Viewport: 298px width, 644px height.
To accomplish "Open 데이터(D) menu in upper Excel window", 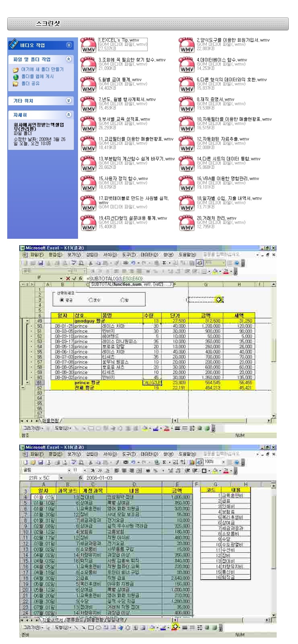I will (149, 254).
